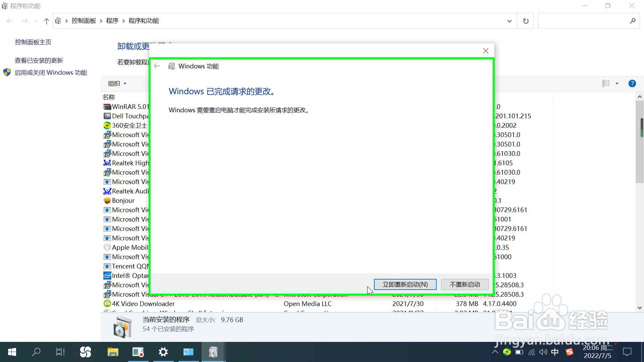
Task: Click the search magnifier icon
Action: tap(633, 21)
